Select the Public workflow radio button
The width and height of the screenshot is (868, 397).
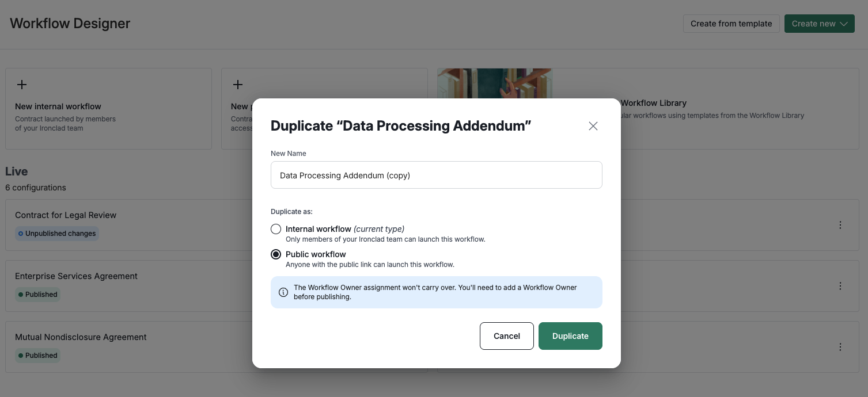coord(276,254)
